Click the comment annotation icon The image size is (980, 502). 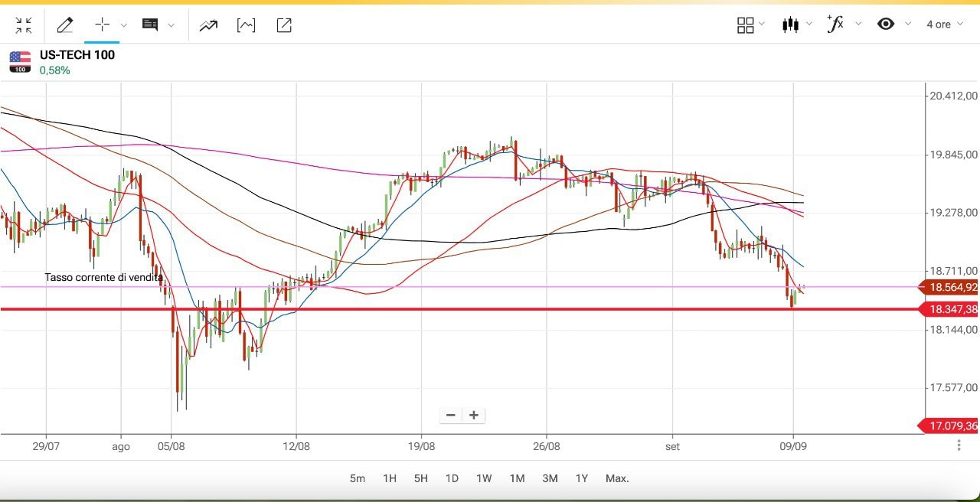pos(150,25)
